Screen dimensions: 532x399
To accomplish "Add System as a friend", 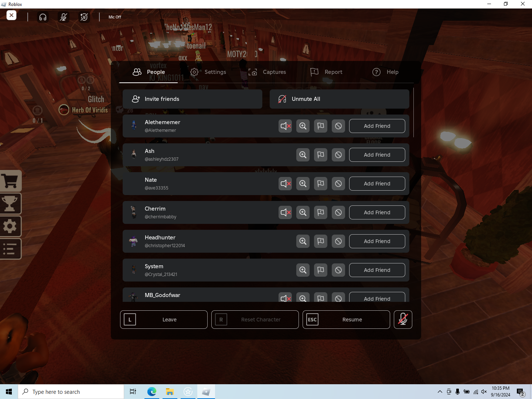I will point(377,270).
